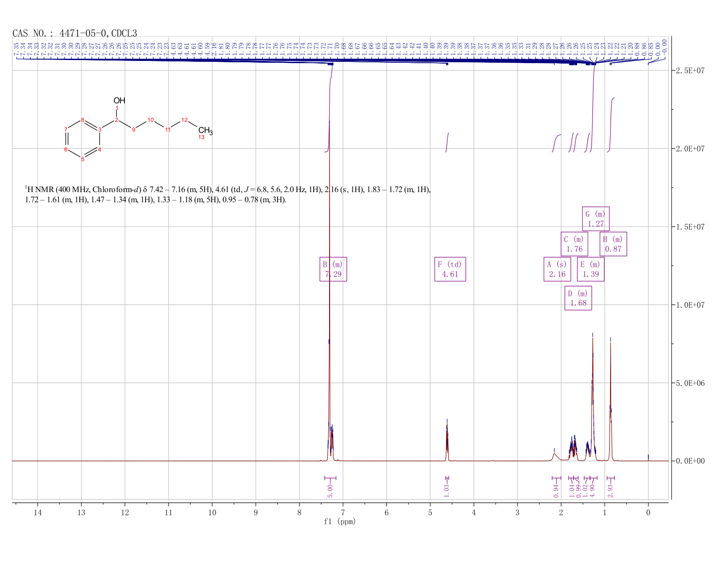
Task: Click the A (s) 2.16 multiplet box
Action: coord(557,269)
